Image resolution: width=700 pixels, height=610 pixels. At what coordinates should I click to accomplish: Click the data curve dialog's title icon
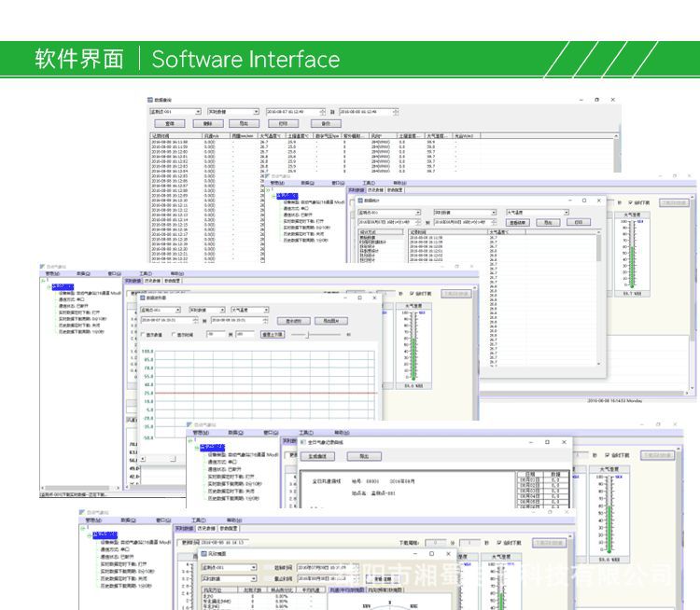click(143, 298)
